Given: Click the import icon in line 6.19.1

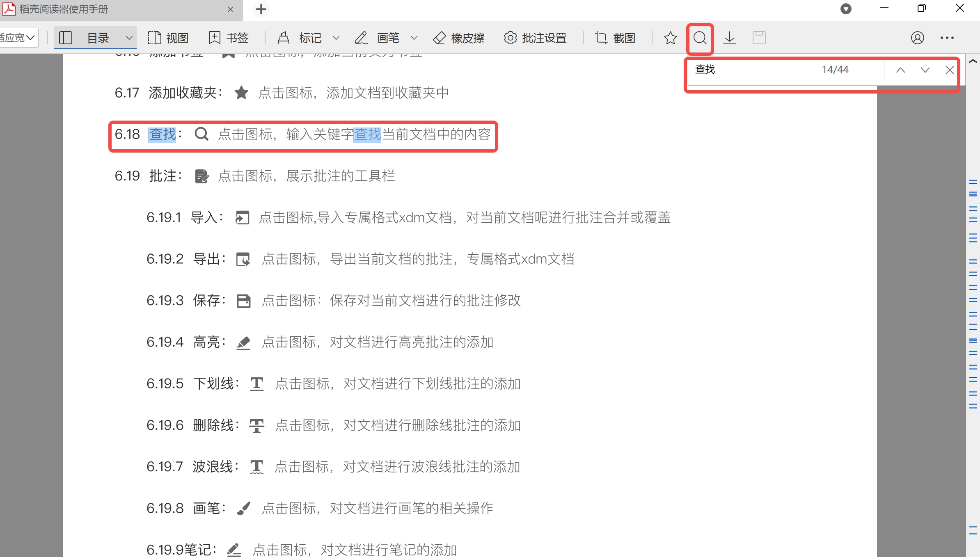Looking at the screenshot, I should coord(242,218).
